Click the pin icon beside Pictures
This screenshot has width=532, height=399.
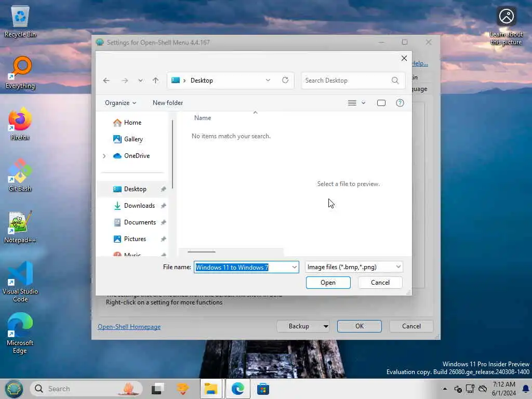(163, 239)
